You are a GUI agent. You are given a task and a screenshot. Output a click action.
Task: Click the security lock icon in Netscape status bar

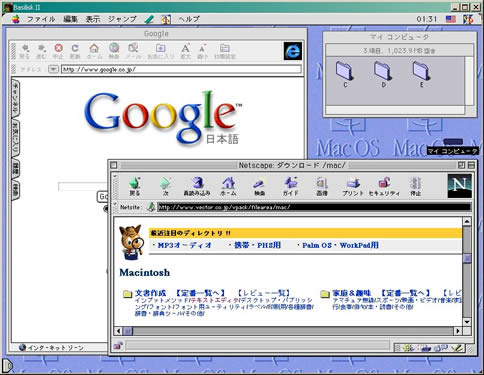pos(117,346)
